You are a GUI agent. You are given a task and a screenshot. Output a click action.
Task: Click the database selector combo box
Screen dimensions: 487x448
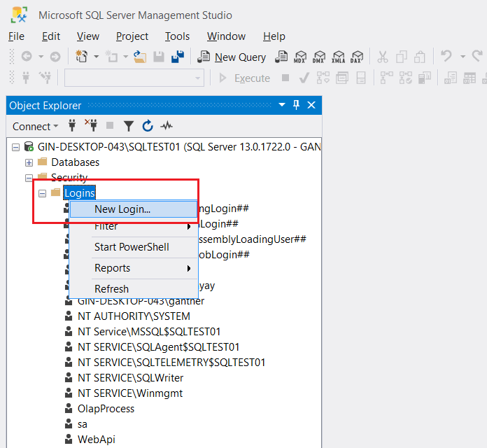(134, 78)
